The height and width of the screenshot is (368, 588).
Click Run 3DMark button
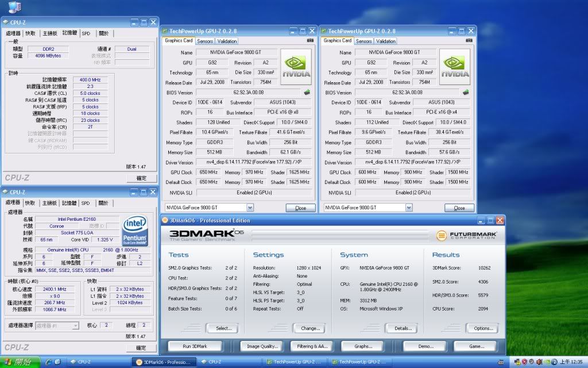pyautogui.click(x=195, y=346)
